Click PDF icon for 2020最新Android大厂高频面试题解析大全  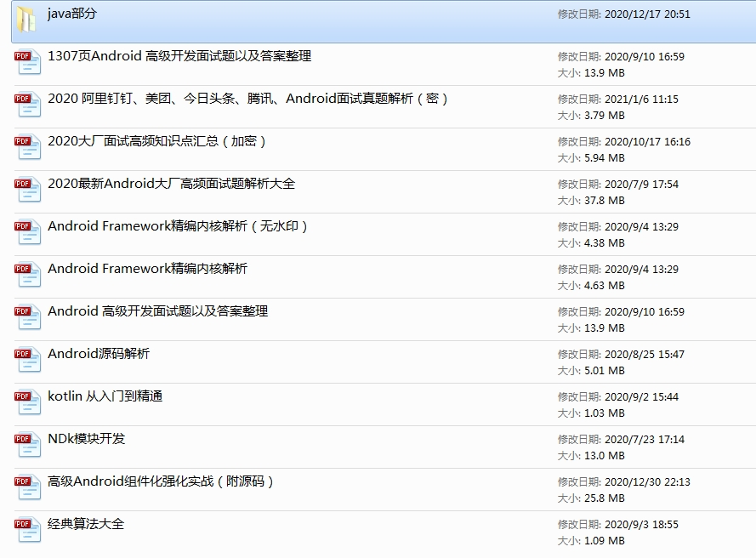(x=27, y=190)
